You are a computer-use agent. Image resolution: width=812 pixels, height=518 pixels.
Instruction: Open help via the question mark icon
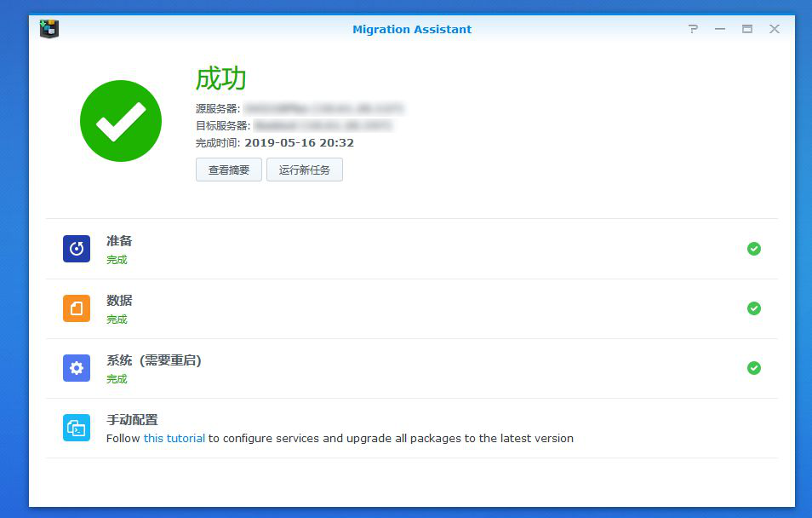(x=692, y=28)
